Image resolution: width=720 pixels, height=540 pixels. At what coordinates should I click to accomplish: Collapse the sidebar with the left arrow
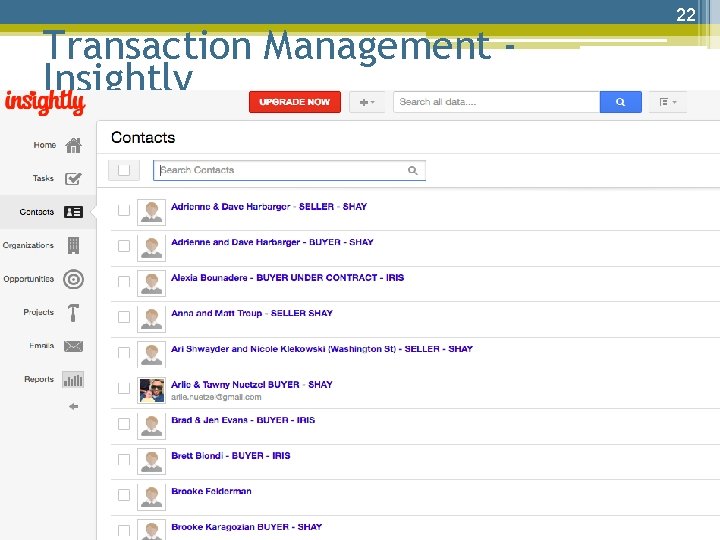coord(73,406)
